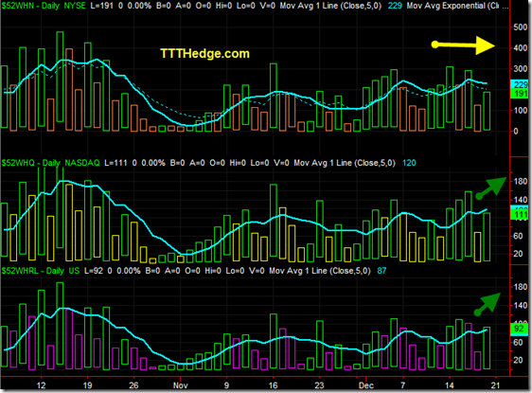Select the green 92 price tag on US axis

coord(520,329)
